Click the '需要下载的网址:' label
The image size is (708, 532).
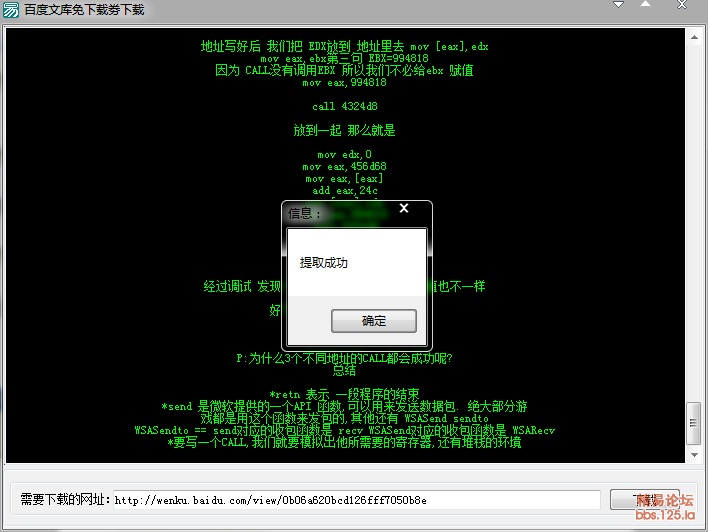[x=65, y=499]
